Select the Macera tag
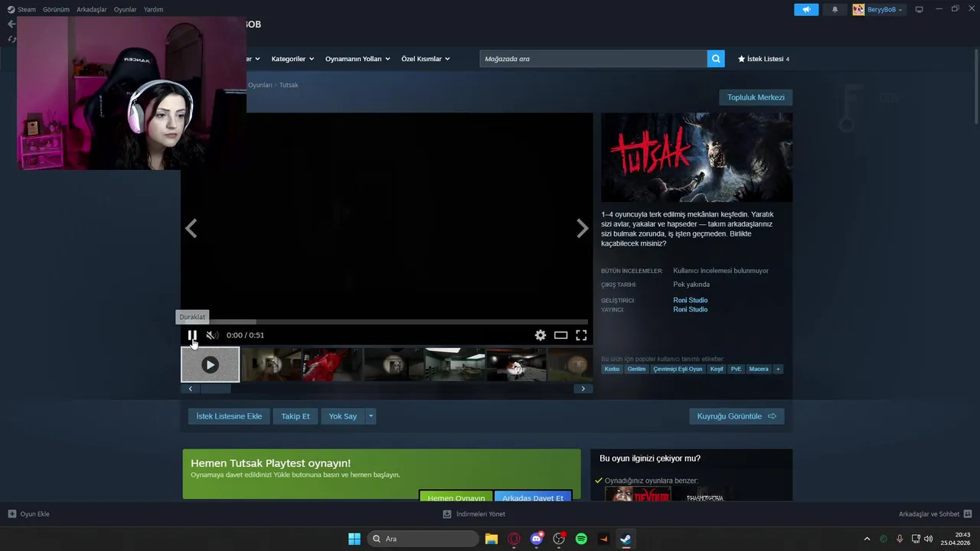 pyautogui.click(x=759, y=369)
